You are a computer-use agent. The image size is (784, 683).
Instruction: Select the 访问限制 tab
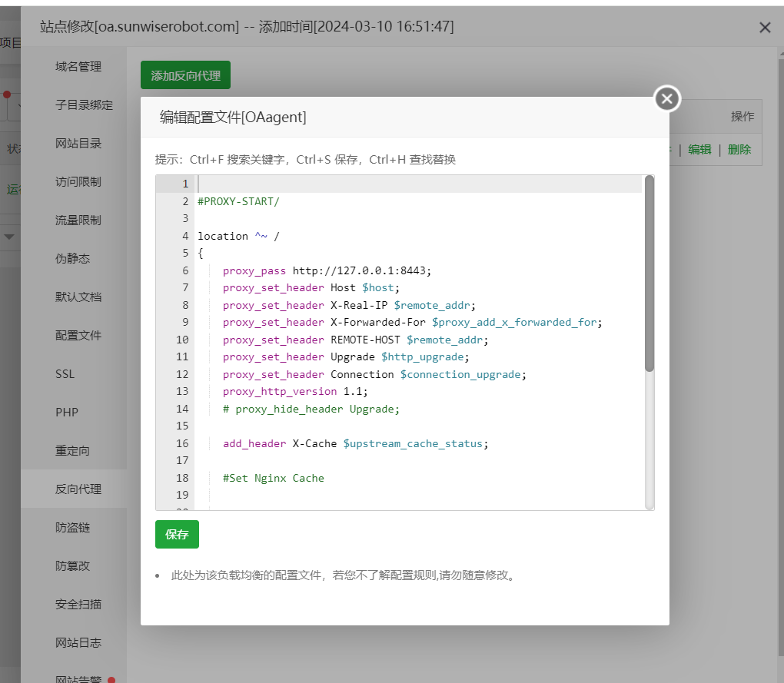78,182
